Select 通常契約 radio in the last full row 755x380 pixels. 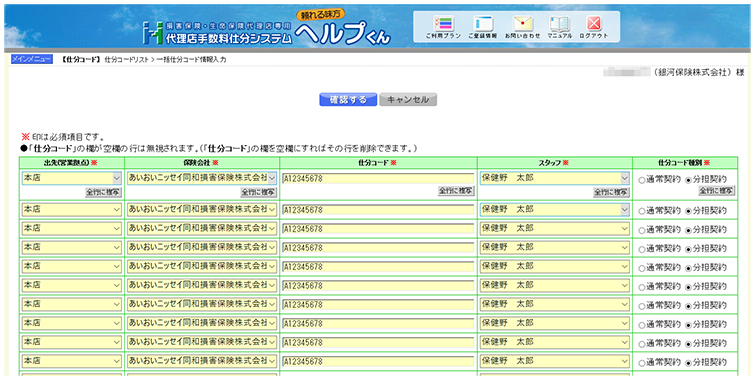pyautogui.click(x=642, y=363)
